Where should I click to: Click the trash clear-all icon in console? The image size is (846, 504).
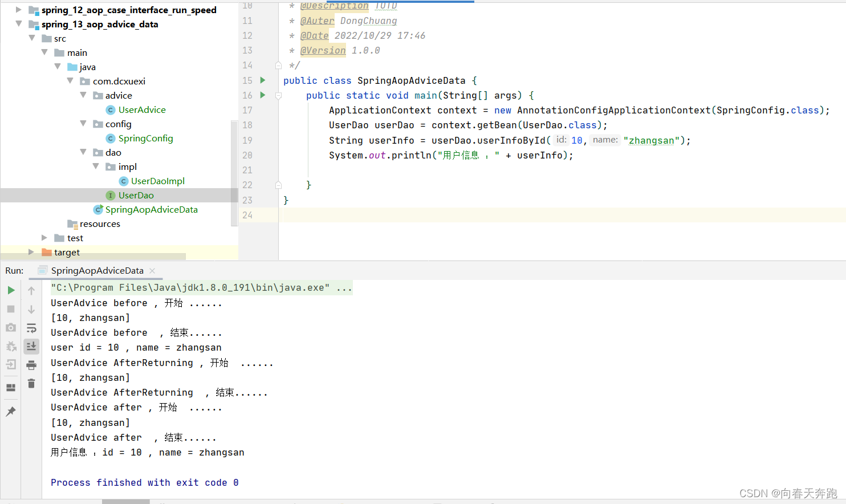click(31, 384)
